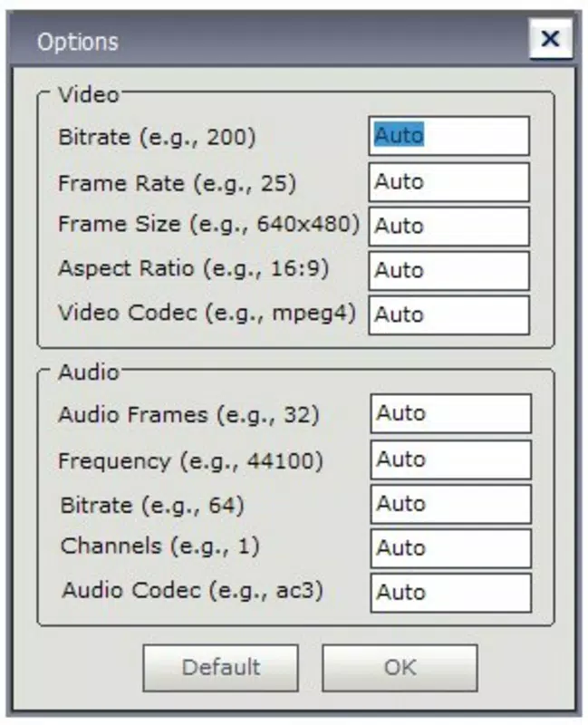Click the audio Bitrate (e.g., 64) field
The image size is (588, 725).
450,504
